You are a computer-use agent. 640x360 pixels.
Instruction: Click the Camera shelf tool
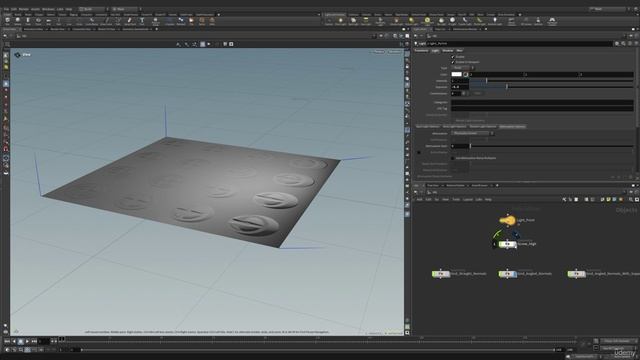click(x=329, y=21)
